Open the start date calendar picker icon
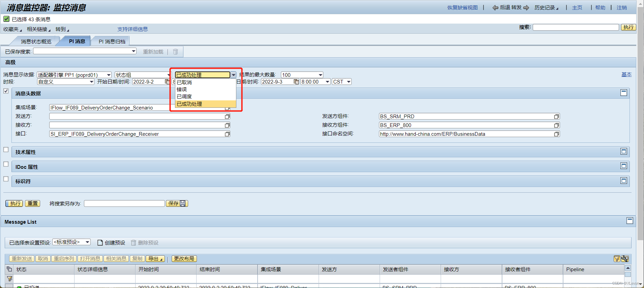Screen dimensions: 644x288 pos(167,82)
